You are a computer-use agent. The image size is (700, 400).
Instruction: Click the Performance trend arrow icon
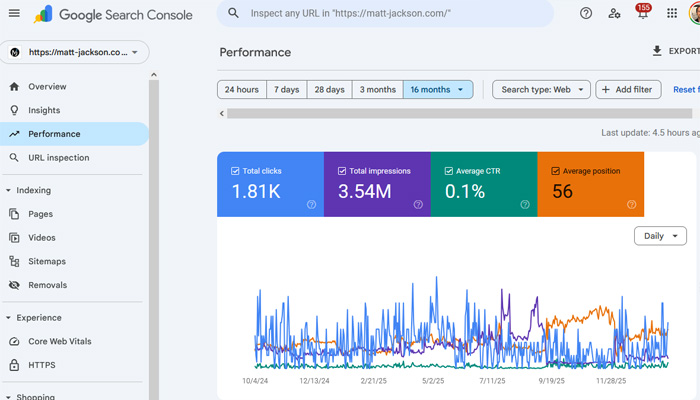pos(14,134)
